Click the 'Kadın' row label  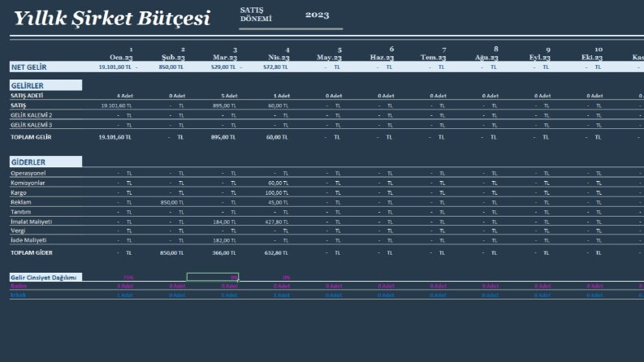(x=19, y=286)
